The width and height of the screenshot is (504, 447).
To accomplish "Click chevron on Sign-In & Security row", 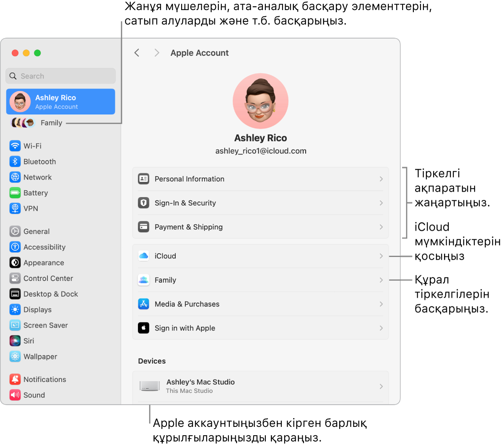I will click(x=381, y=203).
